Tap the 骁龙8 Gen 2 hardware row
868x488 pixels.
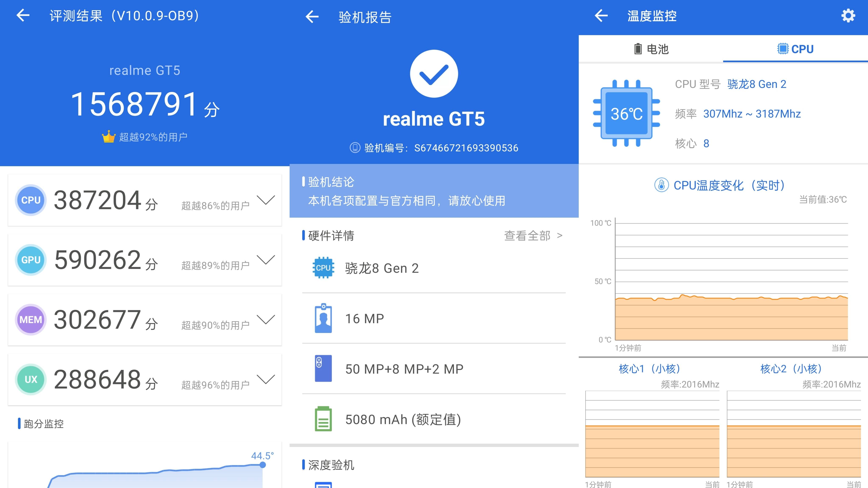click(434, 268)
